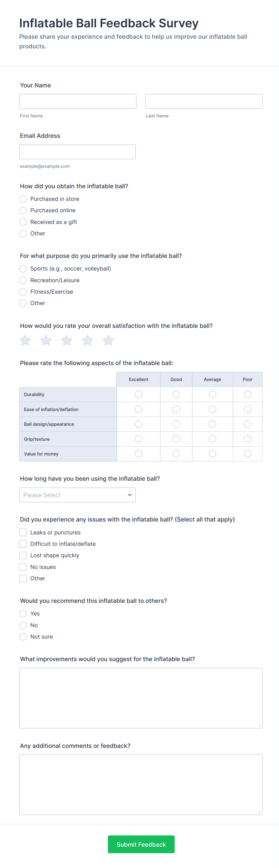279x868 pixels.
Task: Click the suggested improvements text area
Action: (141, 698)
